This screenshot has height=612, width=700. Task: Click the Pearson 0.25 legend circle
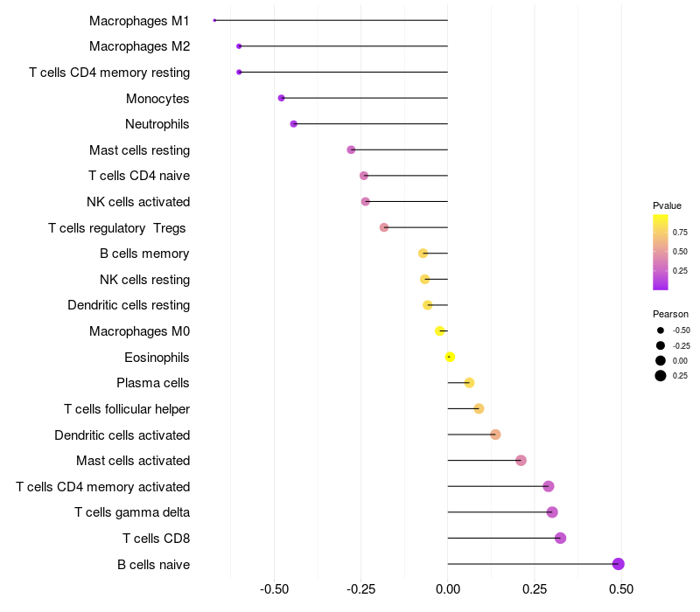point(661,376)
